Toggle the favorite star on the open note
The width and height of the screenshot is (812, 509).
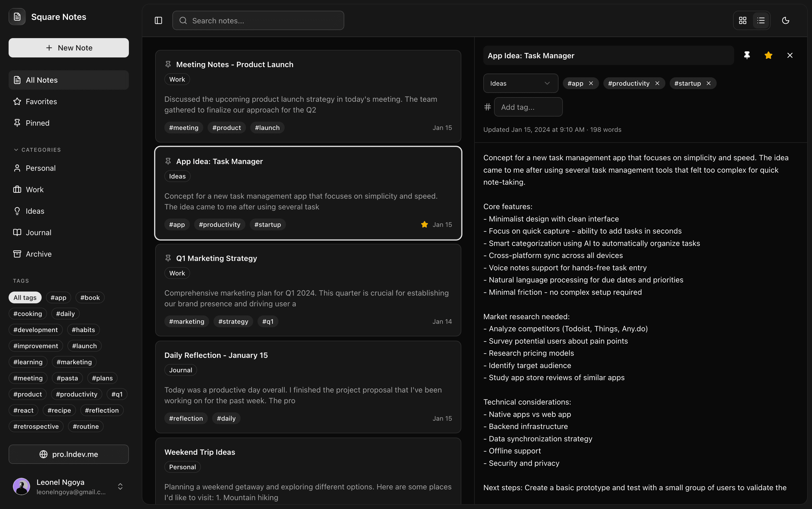[x=769, y=55]
